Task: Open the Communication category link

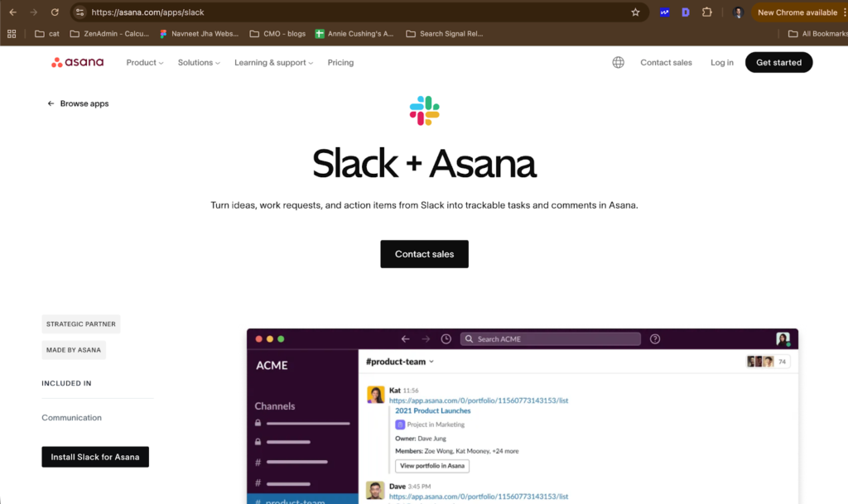Action: (72, 418)
